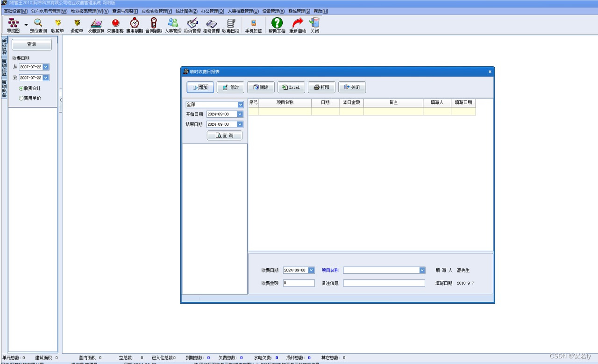Launch the 收费测算 fee calculation tool
598x364 pixels.
coord(96,25)
